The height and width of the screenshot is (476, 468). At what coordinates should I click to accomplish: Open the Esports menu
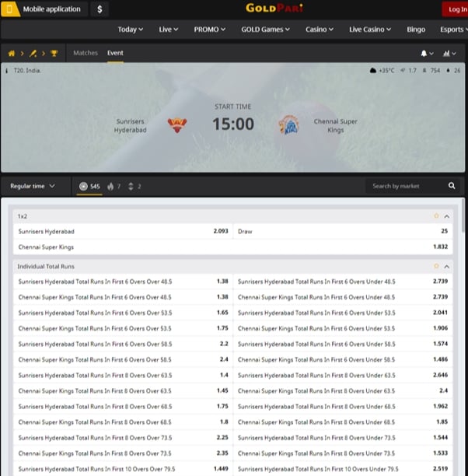tap(454, 30)
